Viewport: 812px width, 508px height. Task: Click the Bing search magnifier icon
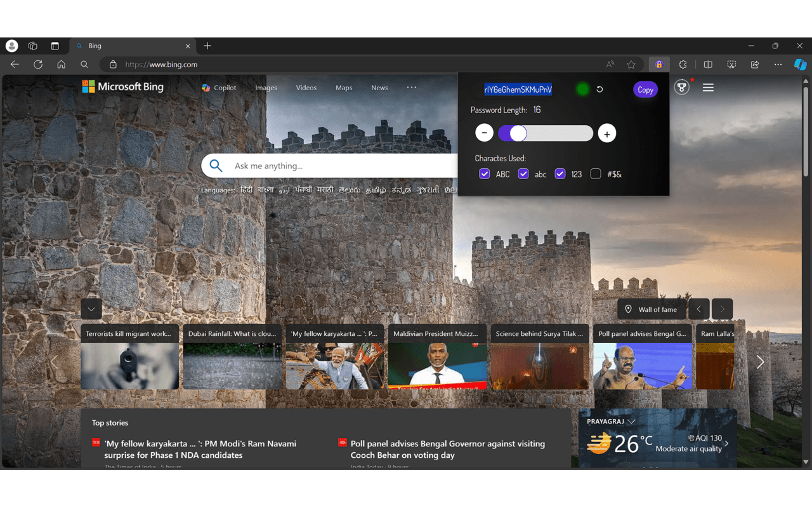216,166
